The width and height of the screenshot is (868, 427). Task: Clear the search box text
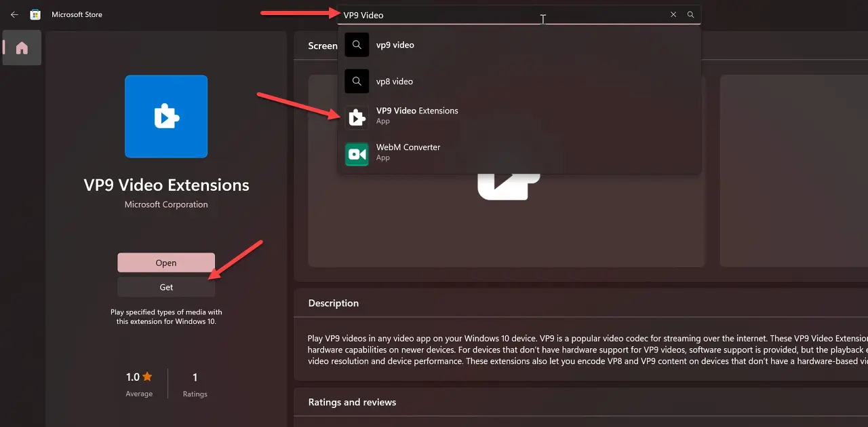click(x=673, y=14)
